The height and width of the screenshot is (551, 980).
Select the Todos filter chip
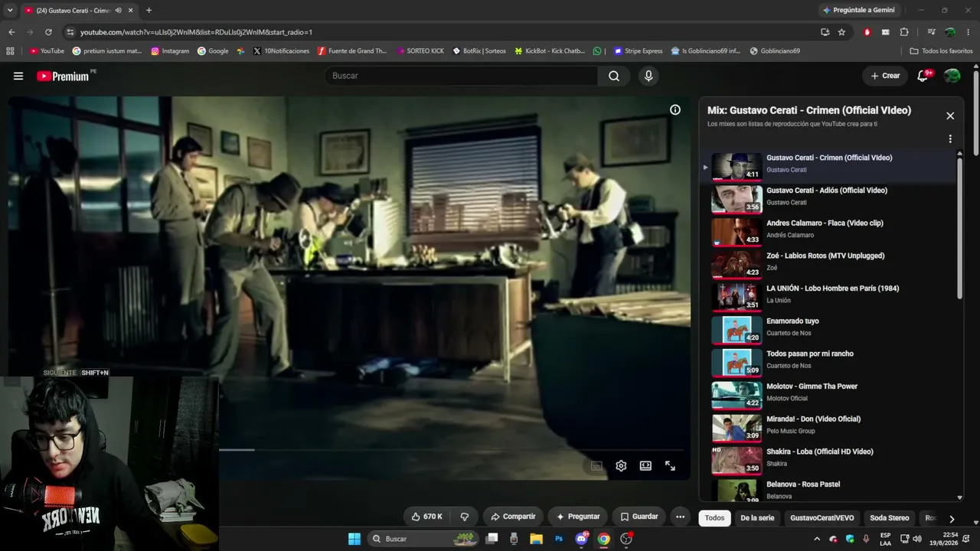tap(714, 518)
